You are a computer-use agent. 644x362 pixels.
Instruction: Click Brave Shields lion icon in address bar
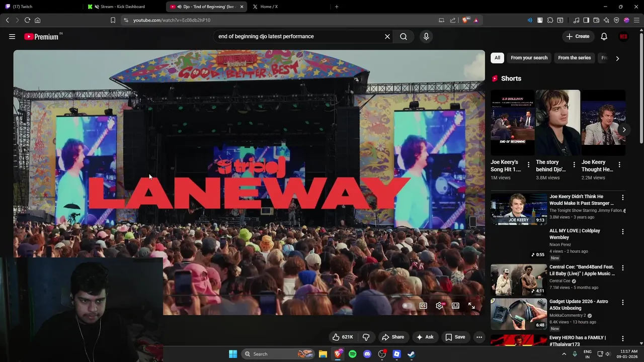(x=465, y=20)
